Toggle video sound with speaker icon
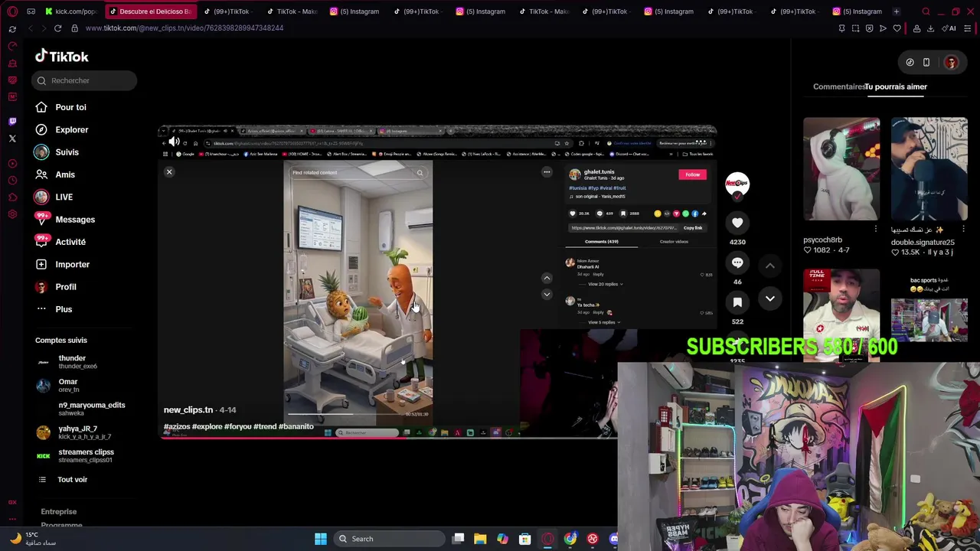The image size is (980, 551). (x=174, y=141)
